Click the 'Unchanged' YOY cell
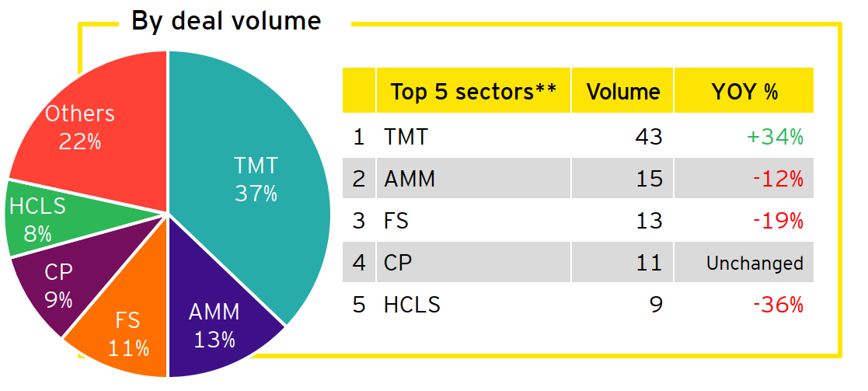 (755, 264)
